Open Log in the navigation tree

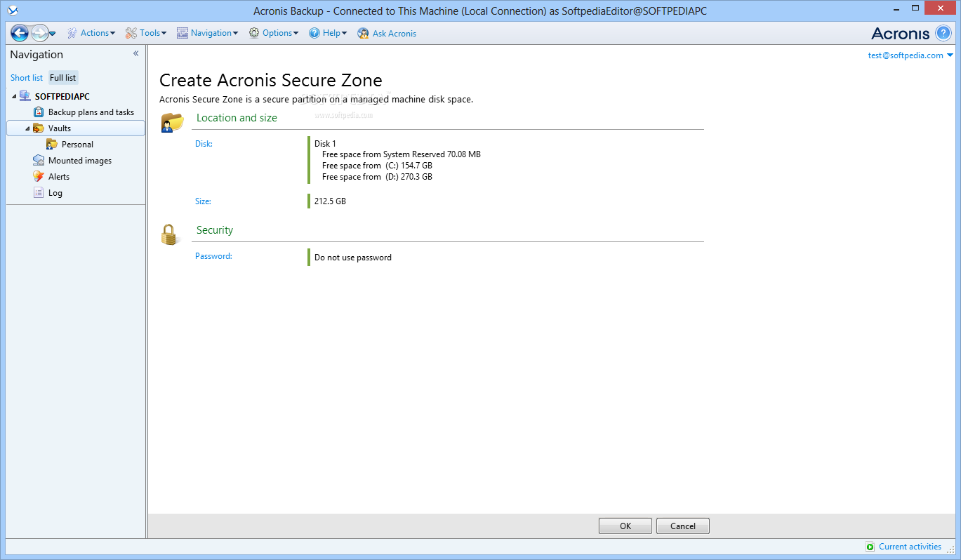[x=55, y=193]
